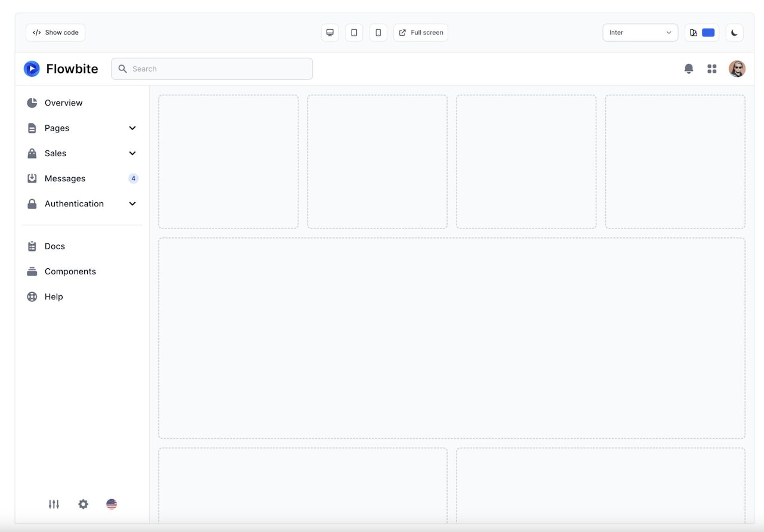Open Full screen view
This screenshot has width=764, height=532.
(x=421, y=32)
